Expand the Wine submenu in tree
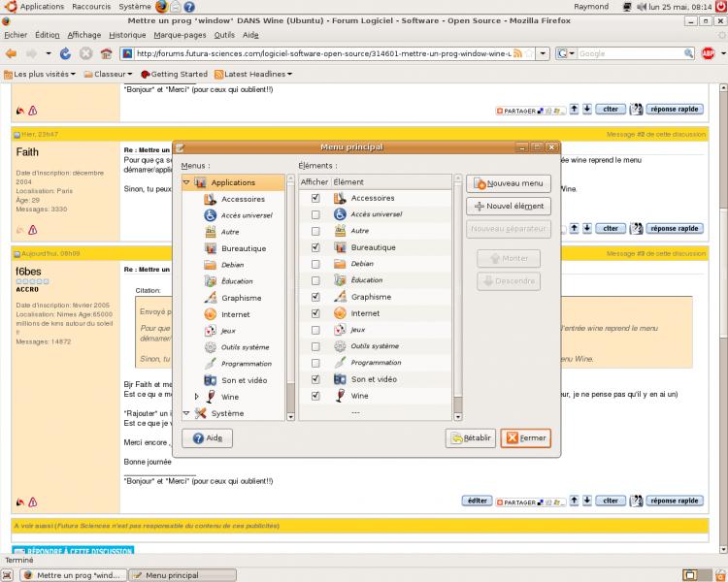The width and height of the screenshot is (728, 582). tap(196, 397)
